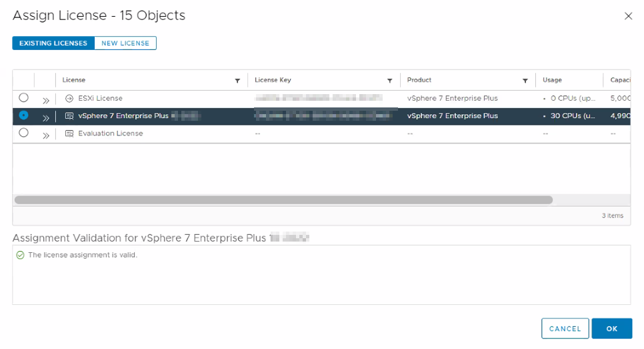Screen dimensions: 644x349
Task: Expand details of the Evaluation License row
Action: [45, 135]
